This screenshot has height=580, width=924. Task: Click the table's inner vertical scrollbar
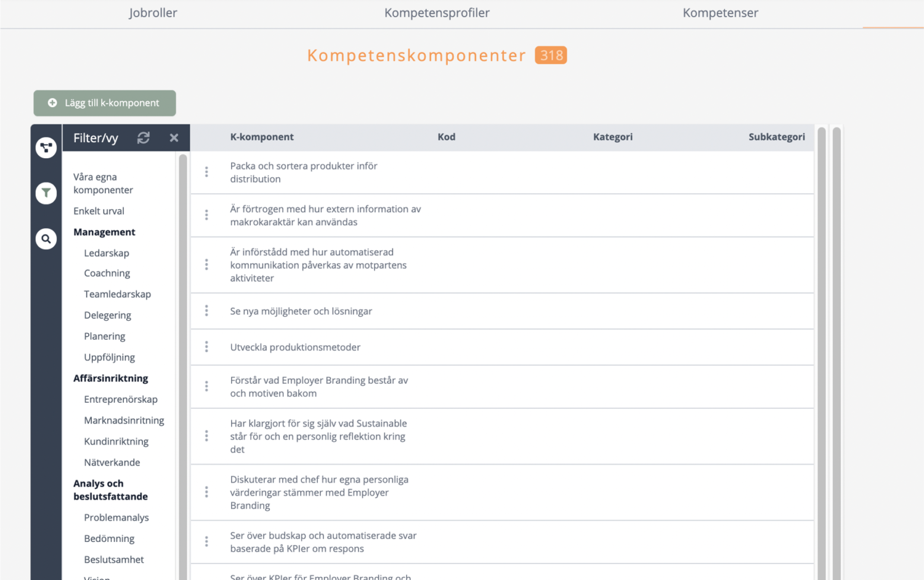822,353
